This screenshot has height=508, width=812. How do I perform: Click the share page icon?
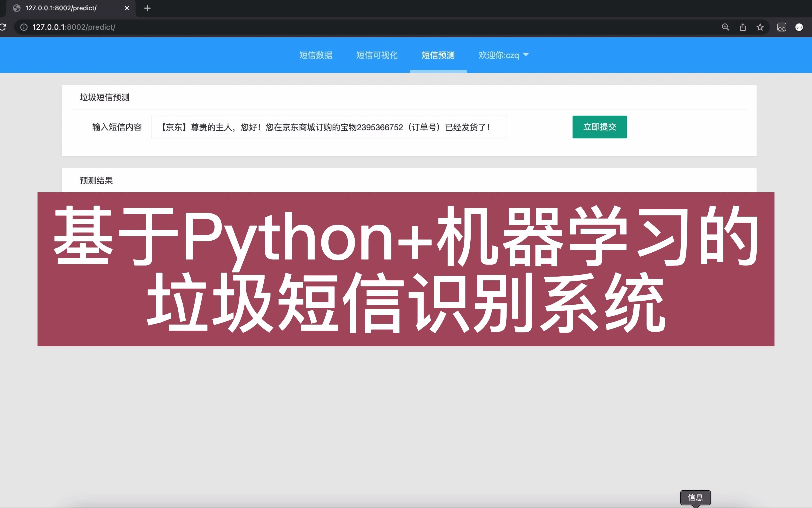click(x=743, y=27)
